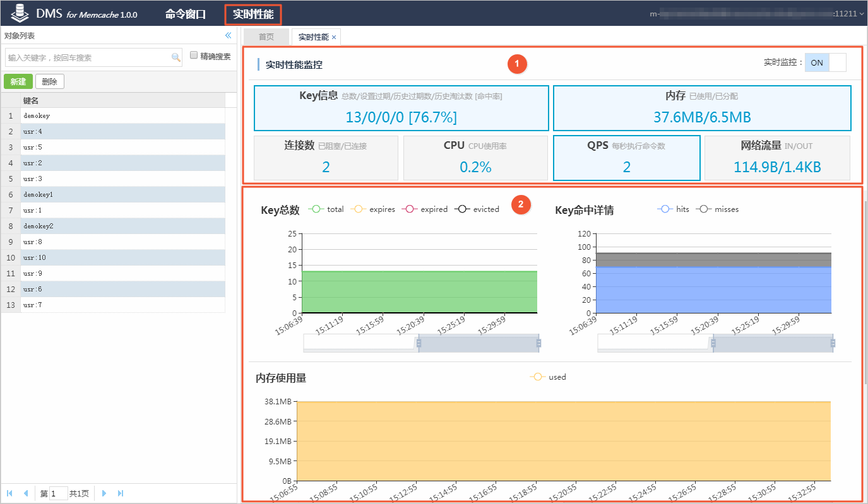Select the demokey1 row
This screenshot has width=868, height=504.
[122, 195]
